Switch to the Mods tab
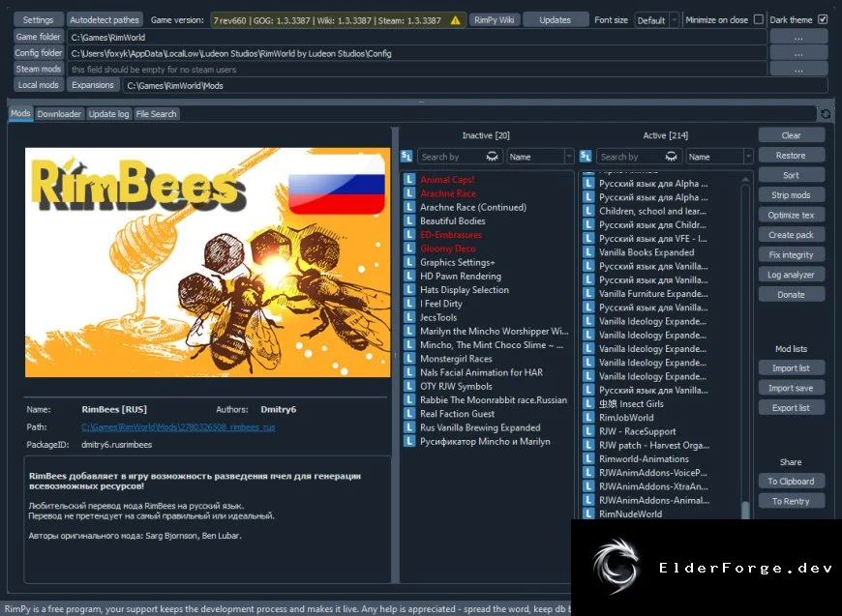 click(20, 113)
